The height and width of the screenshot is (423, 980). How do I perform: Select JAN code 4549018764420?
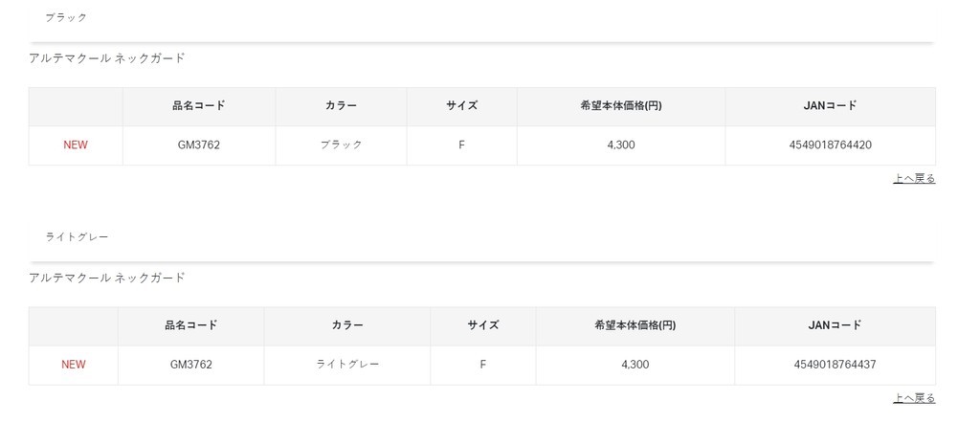[830, 145]
